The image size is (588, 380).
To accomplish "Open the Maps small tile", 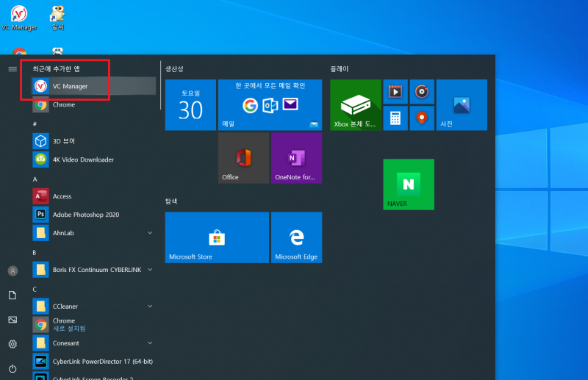I will point(422,118).
